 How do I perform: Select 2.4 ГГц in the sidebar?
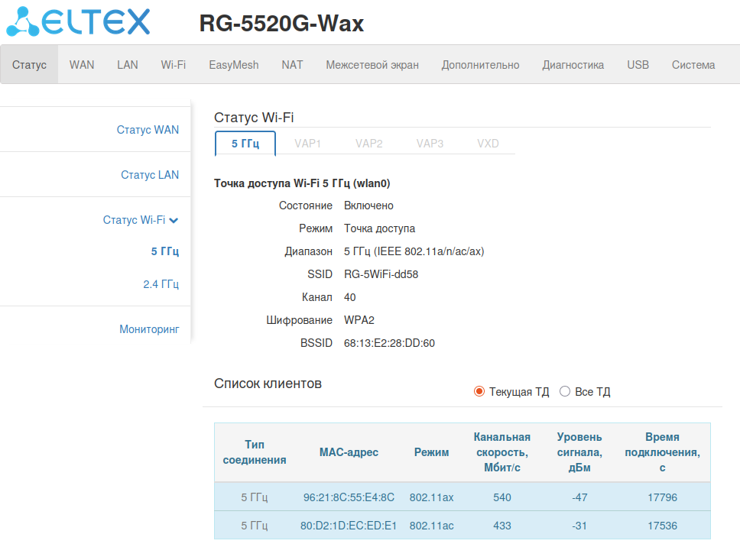tap(161, 284)
